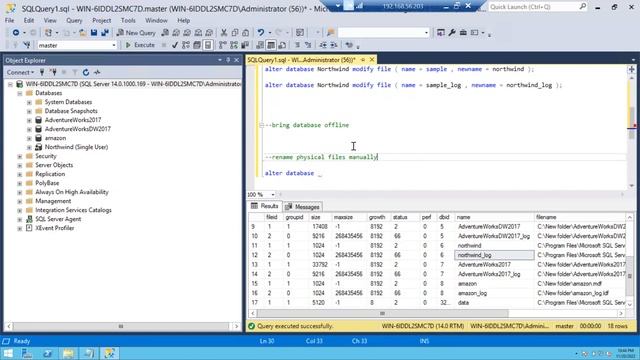Click the Paste icon in the toolbar
This screenshot has width=640, height=360.
pos(245,33)
